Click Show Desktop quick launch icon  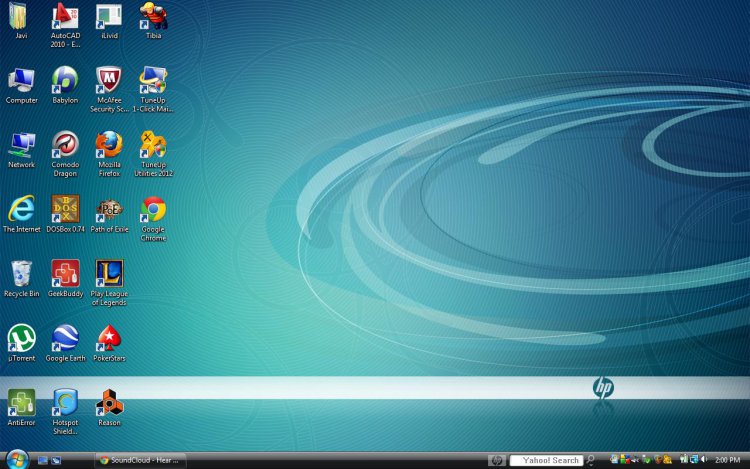pos(43,460)
